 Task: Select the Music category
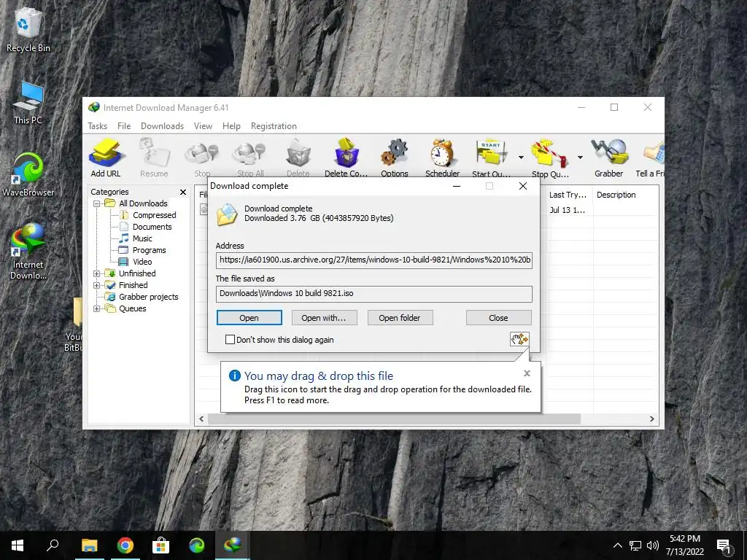coord(142,238)
